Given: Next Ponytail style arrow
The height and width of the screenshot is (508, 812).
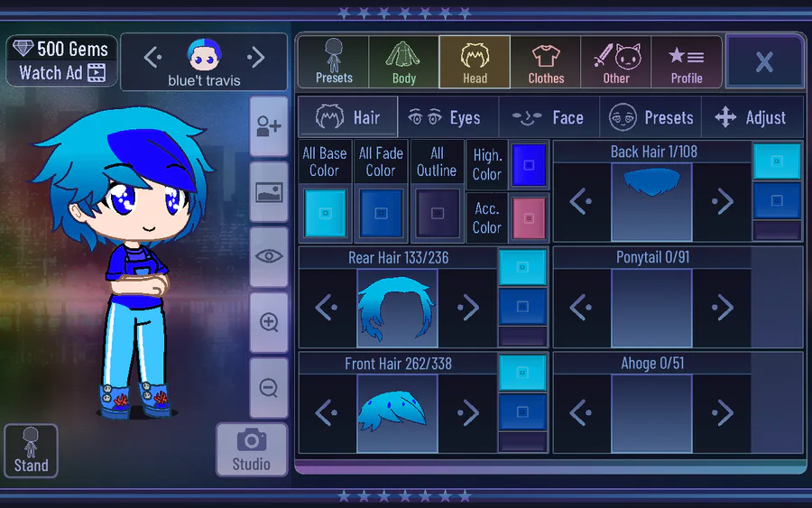Looking at the screenshot, I should point(723,307).
